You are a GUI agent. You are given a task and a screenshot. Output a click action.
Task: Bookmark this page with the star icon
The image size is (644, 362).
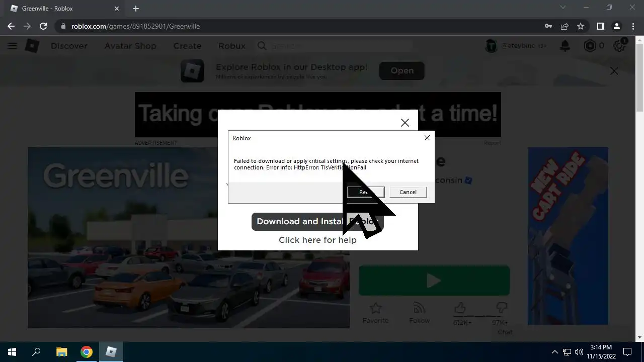tap(581, 26)
